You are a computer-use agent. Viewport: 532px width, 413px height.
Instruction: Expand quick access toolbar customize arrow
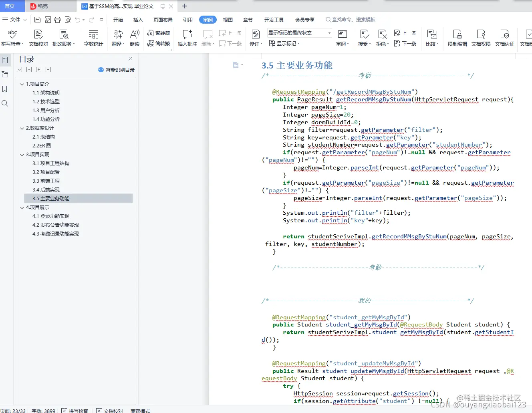(x=101, y=20)
